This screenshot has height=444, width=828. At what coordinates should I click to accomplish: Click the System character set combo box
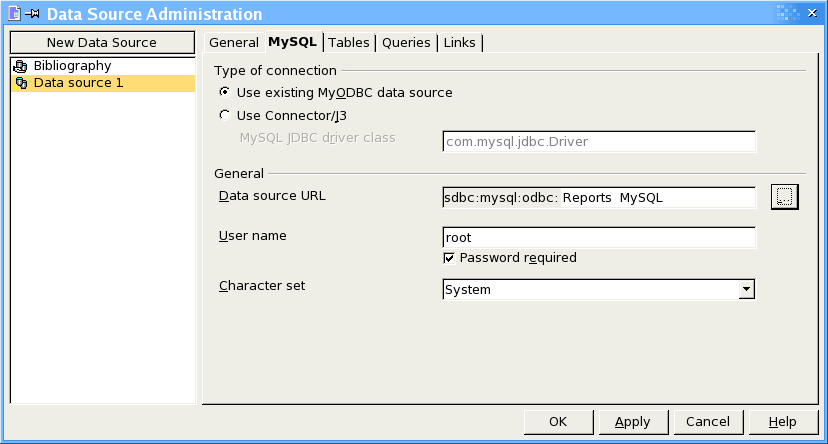tap(599, 289)
